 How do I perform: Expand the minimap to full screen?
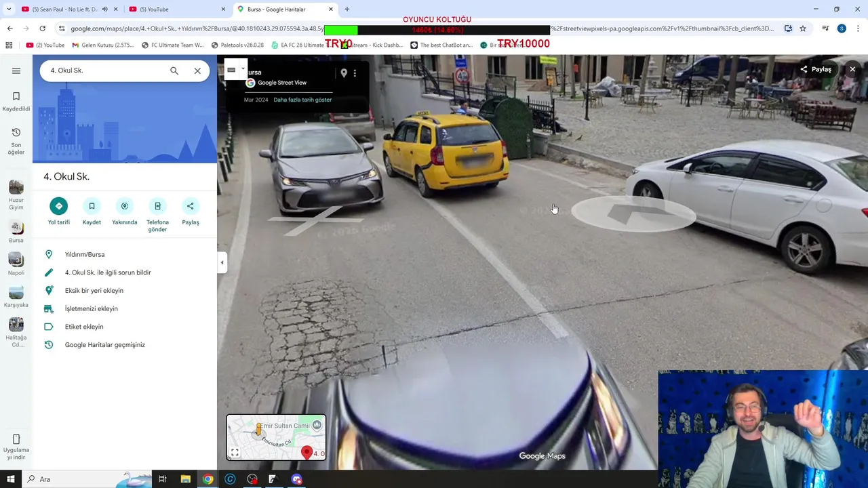pyautogui.click(x=235, y=453)
